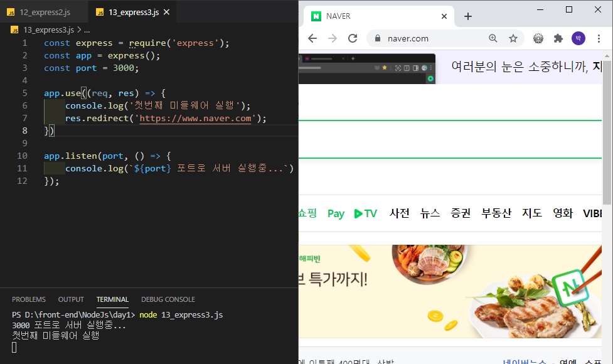Click the '...' breadcrumb symbol segment

(x=87, y=29)
